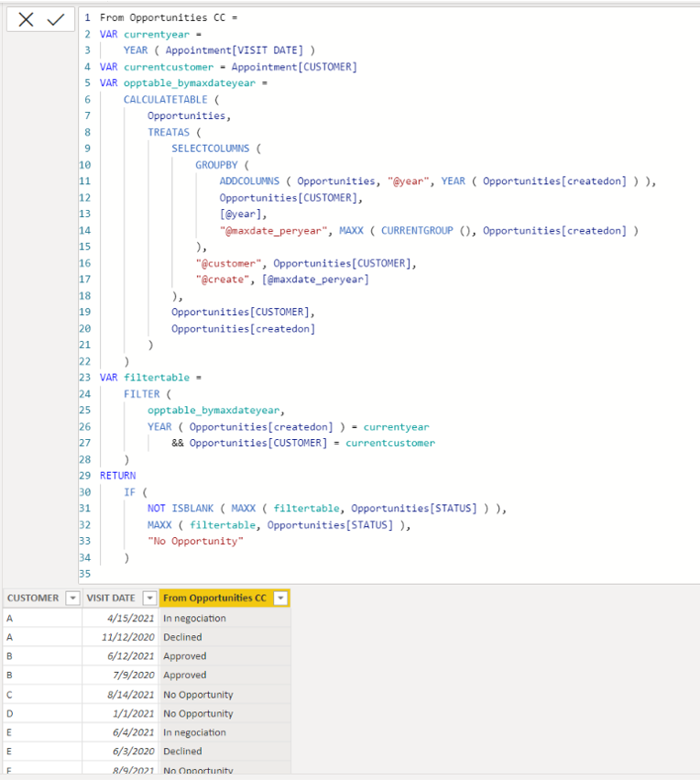Click the 7/9/2020 visit date cell
Screen dimensions: 700x780
[x=119, y=675]
